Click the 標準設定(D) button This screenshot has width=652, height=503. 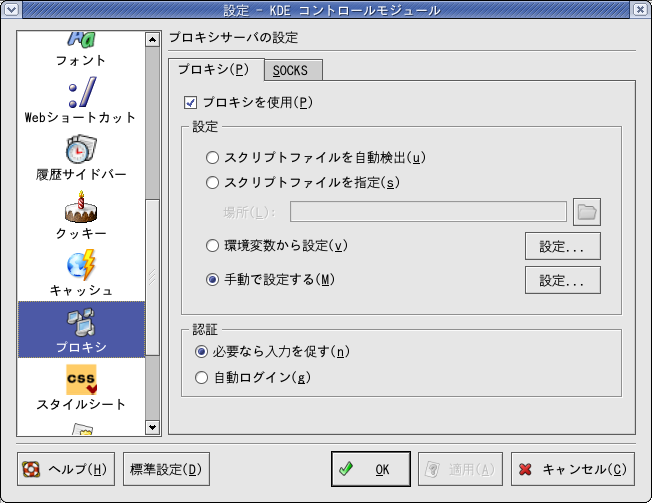[x=166, y=469]
